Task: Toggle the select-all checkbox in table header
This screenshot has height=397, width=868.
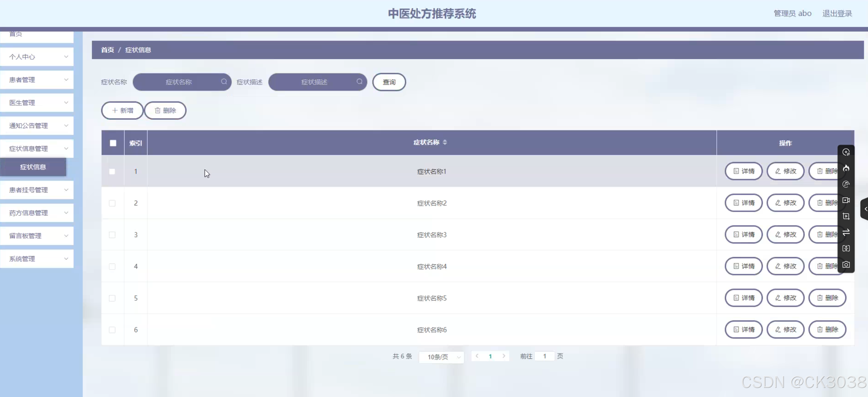Action: 113,143
